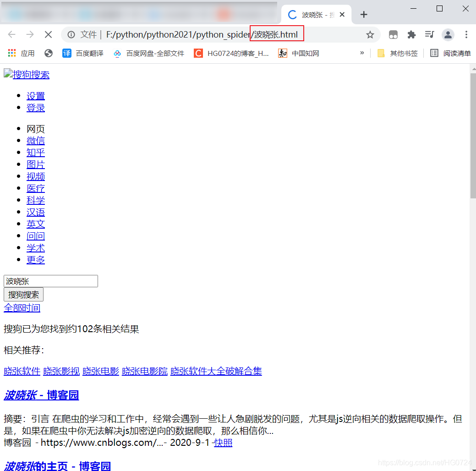
Task: Click the 网页 category text
Action: pyautogui.click(x=36, y=129)
